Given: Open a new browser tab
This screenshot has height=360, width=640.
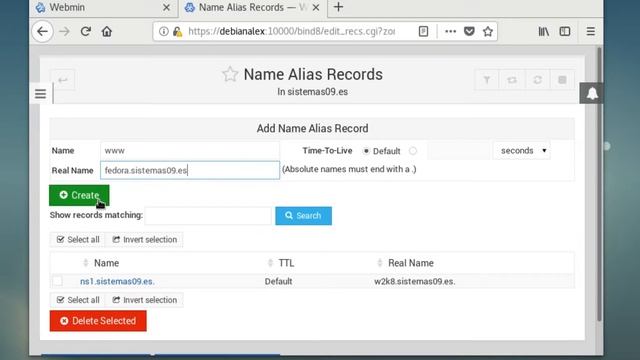Looking at the screenshot, I should (x=338, y=7).
